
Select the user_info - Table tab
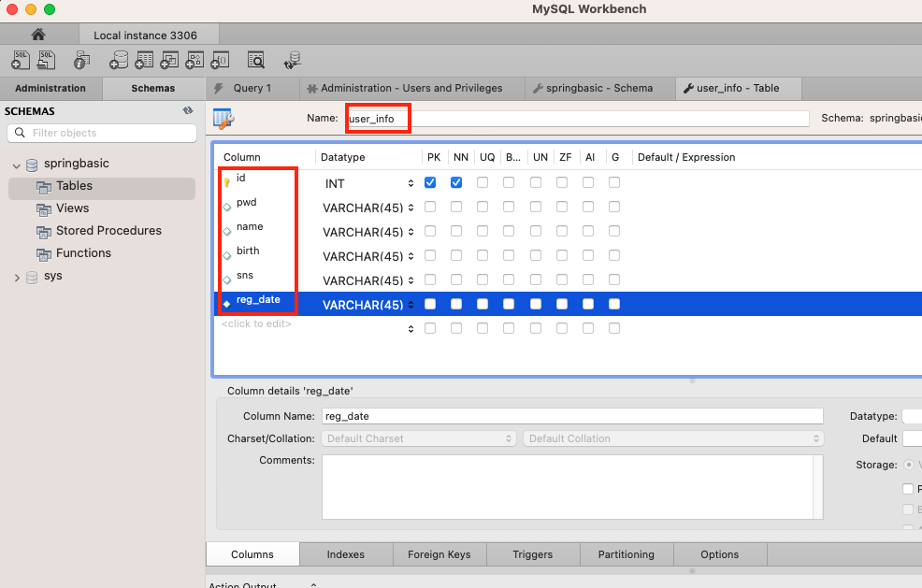[x=738, y=88]
